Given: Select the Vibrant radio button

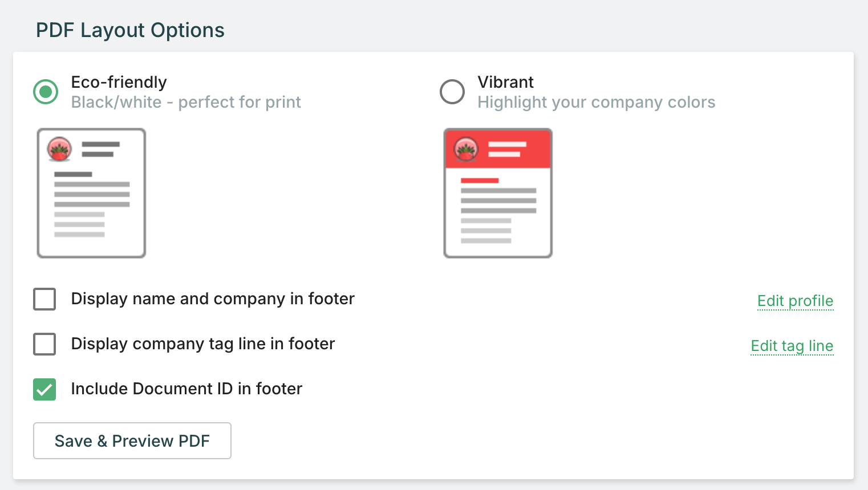Looking at the screenshot, I should click(452, 92).
